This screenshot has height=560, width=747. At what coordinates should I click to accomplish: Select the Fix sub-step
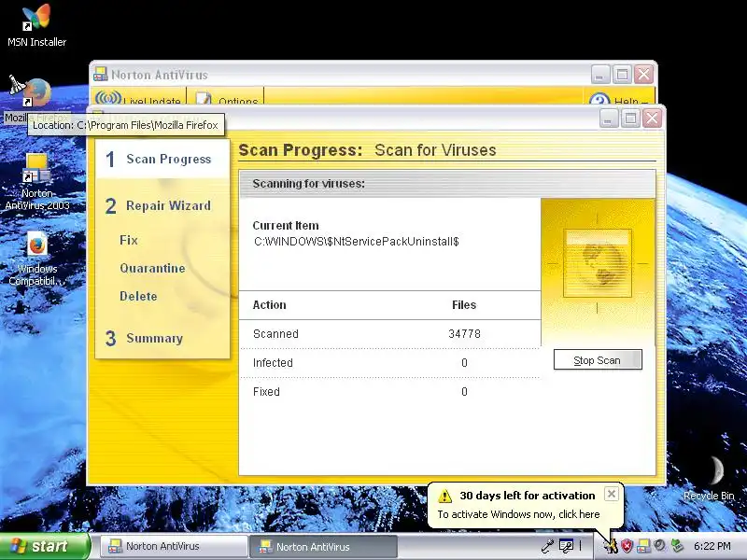tap(129, 240)
